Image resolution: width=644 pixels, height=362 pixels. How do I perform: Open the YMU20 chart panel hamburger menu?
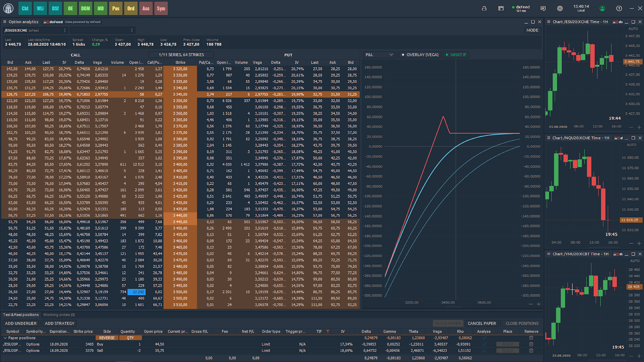(x=549, y=254)
